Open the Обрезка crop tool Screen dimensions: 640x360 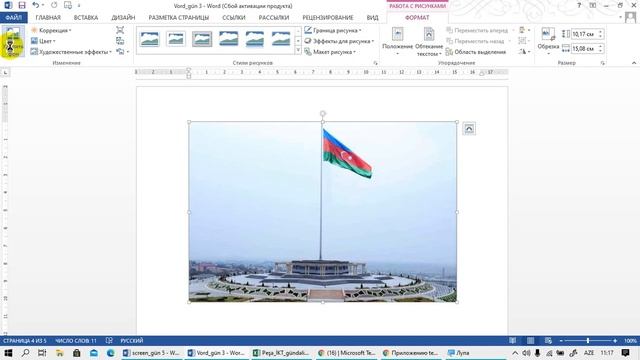[548, 41]
